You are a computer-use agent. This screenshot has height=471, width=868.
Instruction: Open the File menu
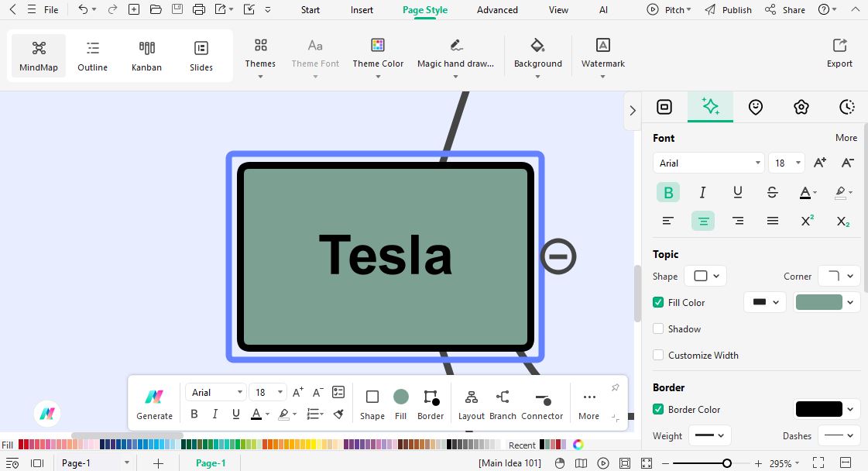(x=51, y=10)
